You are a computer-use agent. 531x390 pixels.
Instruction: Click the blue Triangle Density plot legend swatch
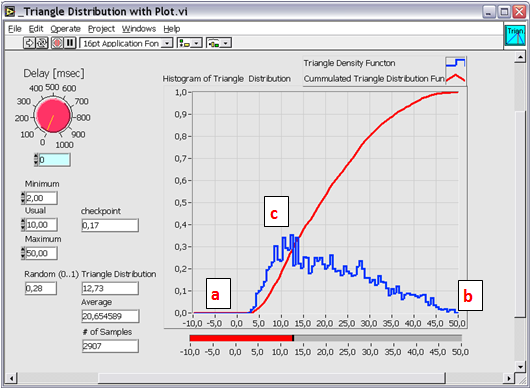(x=455, y=63)
